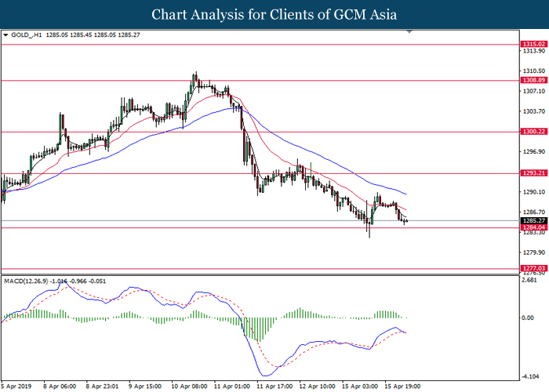Click the 1277.03 red price tag
549x392 pixels.
click(533, 268)
